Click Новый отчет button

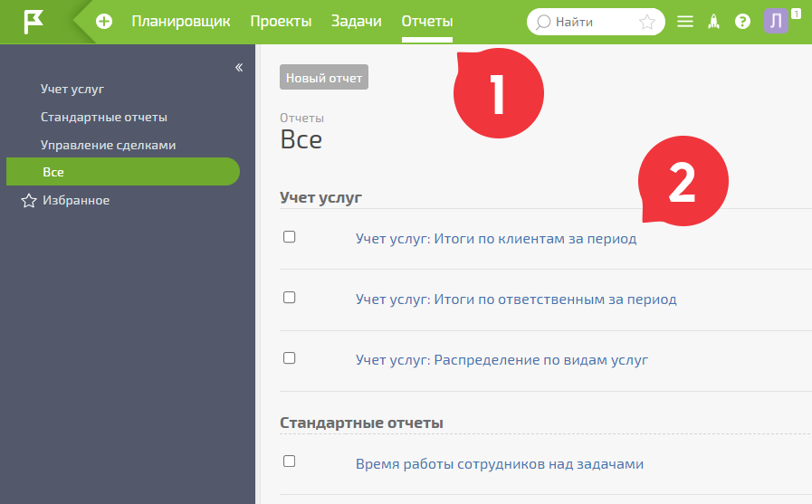[x=324, y=77]
